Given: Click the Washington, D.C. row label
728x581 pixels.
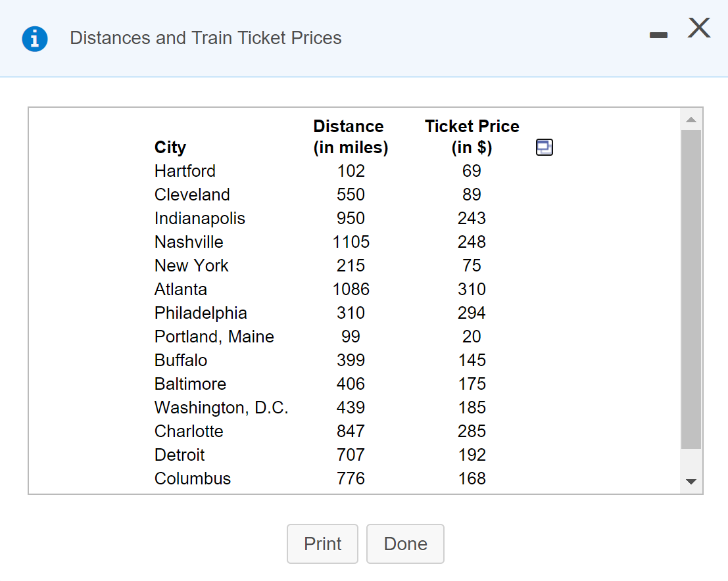Looking at the screenshot, I should click(x=221, y=407).
